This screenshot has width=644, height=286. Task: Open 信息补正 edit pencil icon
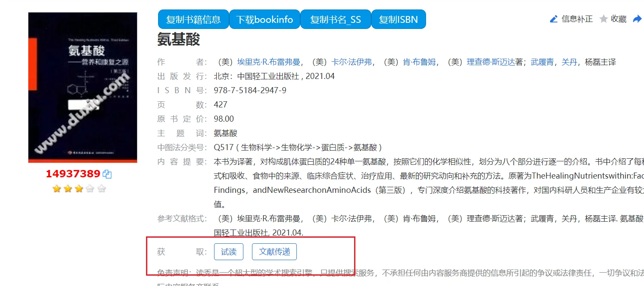[x=554, y=19]
